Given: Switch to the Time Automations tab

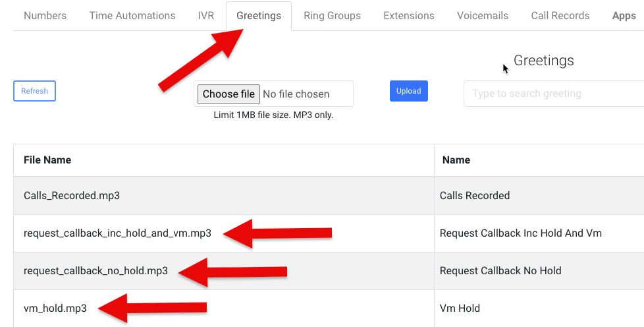Looking at the screenshot, I should [x=132, y=16].
